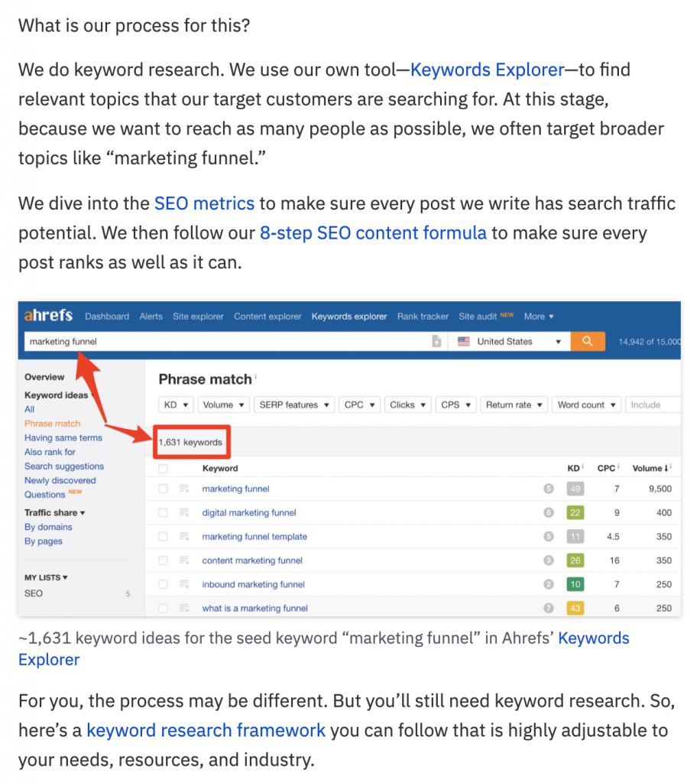Check the box for what is a marketing funnel

(x=163, y=608)
